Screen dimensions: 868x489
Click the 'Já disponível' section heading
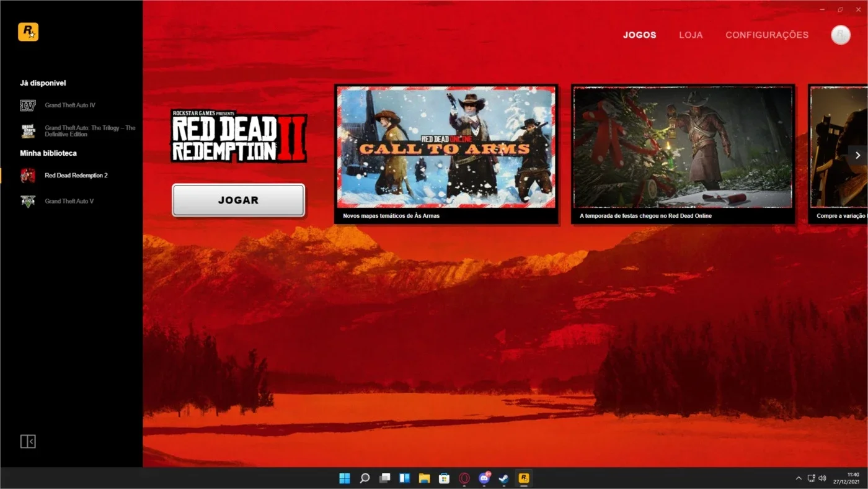click(43, 83)
